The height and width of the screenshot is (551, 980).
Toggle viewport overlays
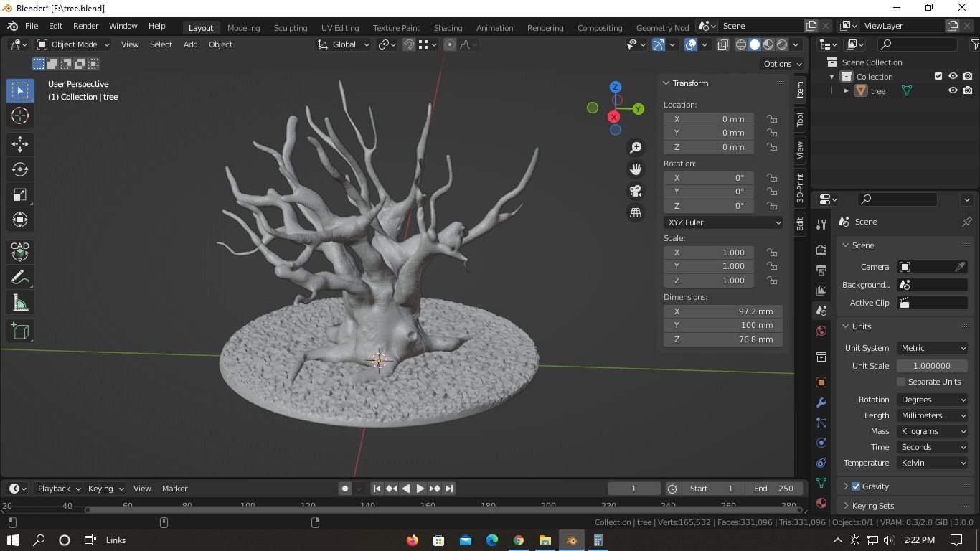[691, 44]
